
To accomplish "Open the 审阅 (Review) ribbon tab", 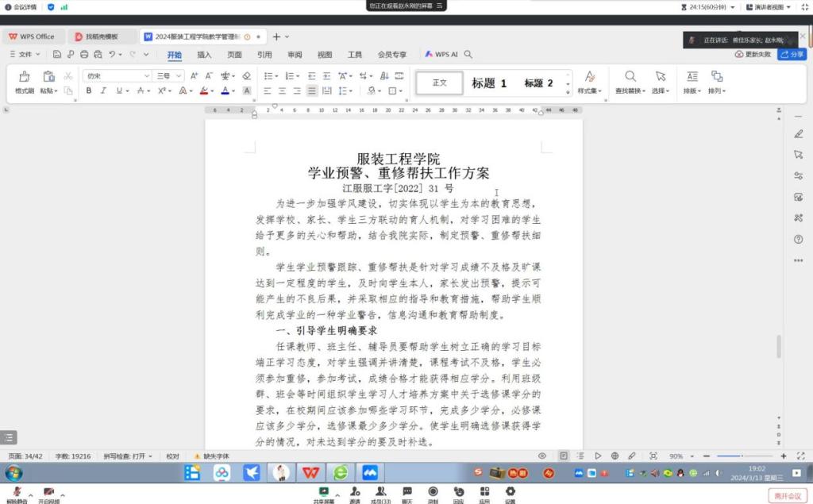I will tap(295, 55).
